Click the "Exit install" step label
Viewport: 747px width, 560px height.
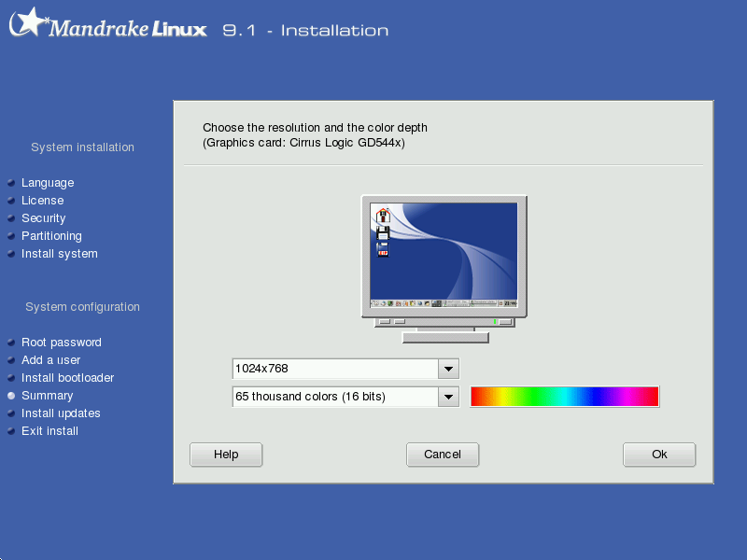[x=50, y=431]
